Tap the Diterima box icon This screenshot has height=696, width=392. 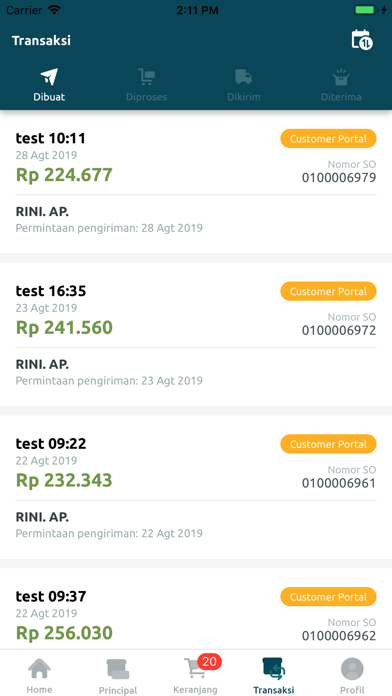pos(341,77)
